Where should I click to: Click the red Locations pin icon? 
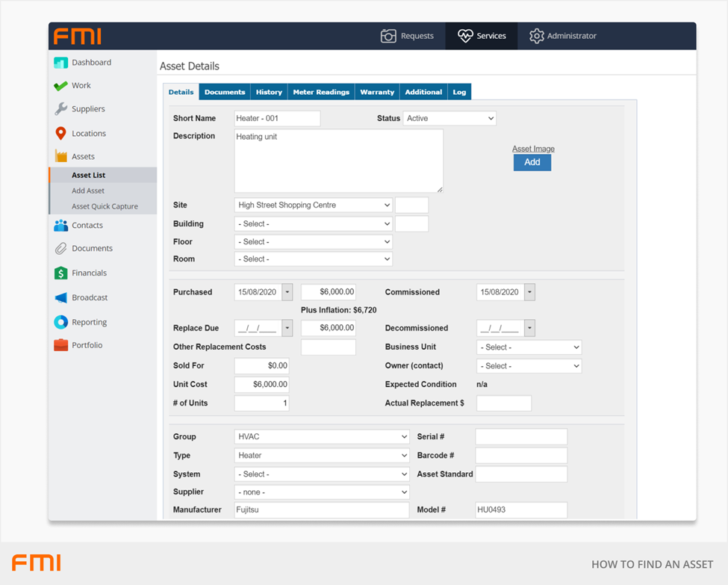[x=60, y=134]
